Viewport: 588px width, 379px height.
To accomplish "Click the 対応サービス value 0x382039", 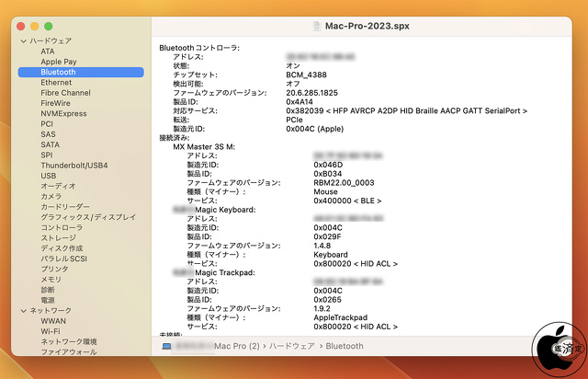I will pos(406,110).
